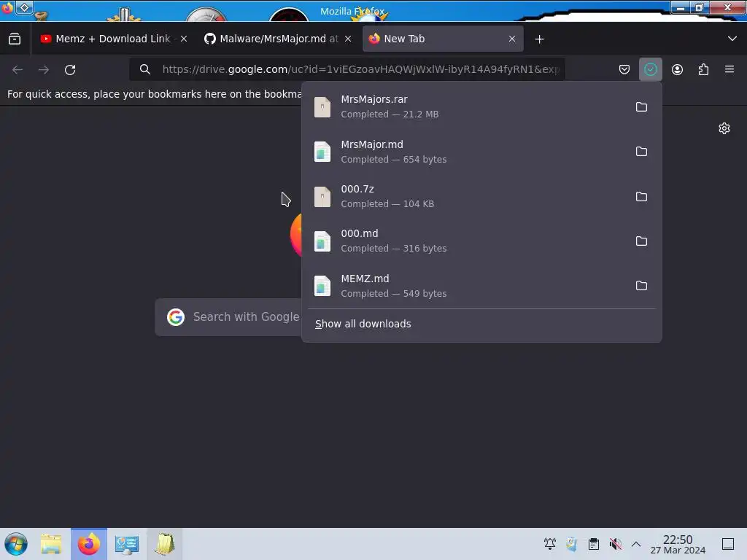Click 000.7z archive file icon
The height and width of the screenshot is (560, 747).
click(x=322, y=197)
